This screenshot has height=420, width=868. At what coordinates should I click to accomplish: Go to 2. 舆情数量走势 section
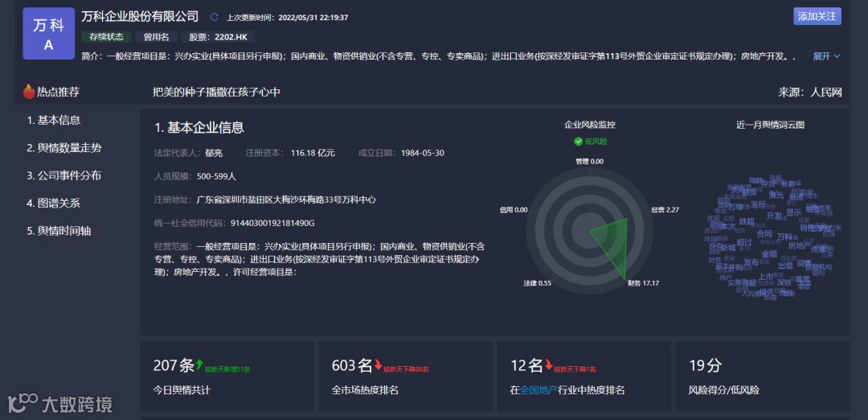[x=64, y=148]
